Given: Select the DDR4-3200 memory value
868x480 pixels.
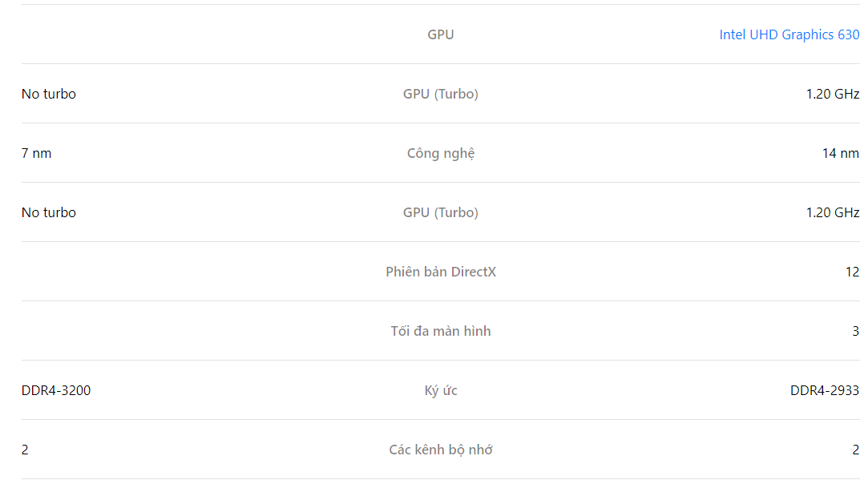Looking at the screenshot, I should (56, 390).
